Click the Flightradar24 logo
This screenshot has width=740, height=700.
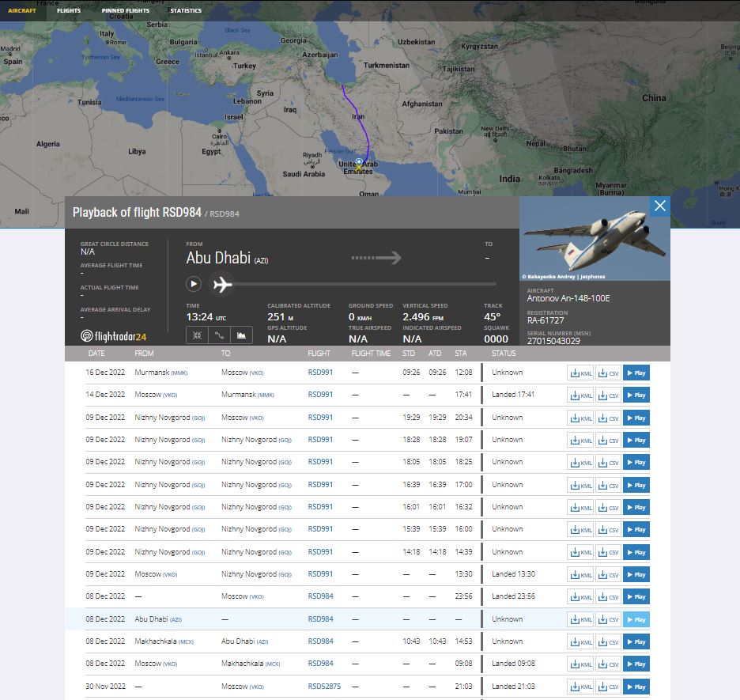(114, 336)
